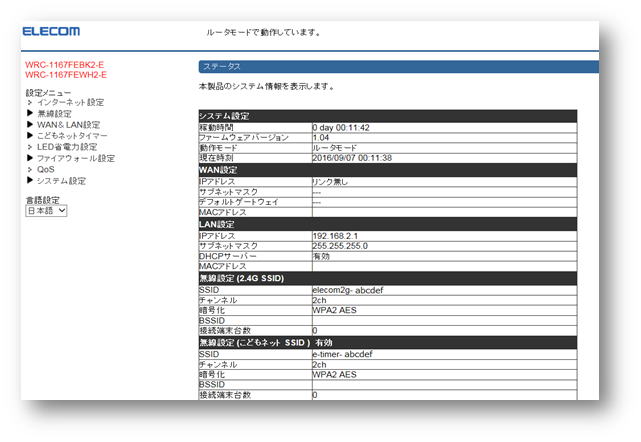This screenshot has width=641, height=442.
Task: Click 現在時刻 value 2016/09/07 00:11:38
Action: pos(352,158)
